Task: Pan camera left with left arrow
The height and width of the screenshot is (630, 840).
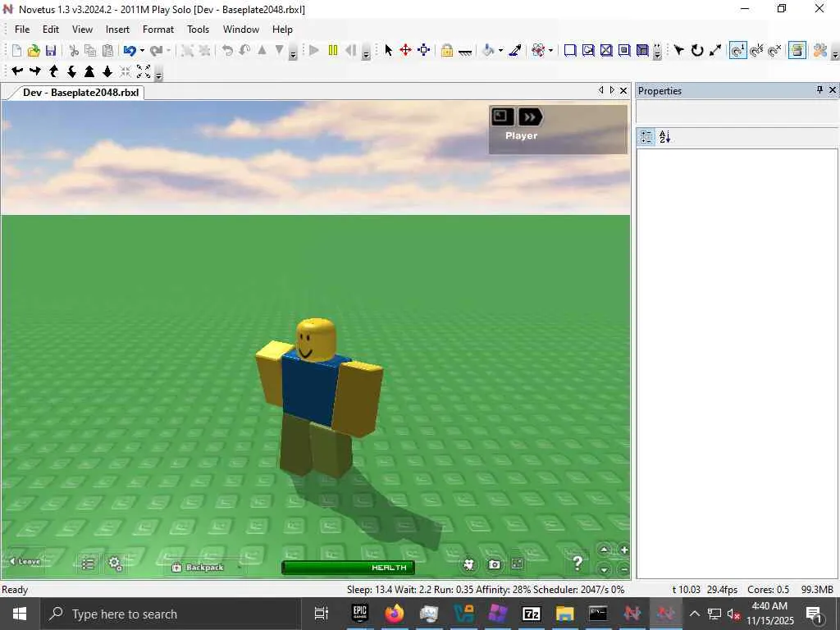Action: click(17, 71)
